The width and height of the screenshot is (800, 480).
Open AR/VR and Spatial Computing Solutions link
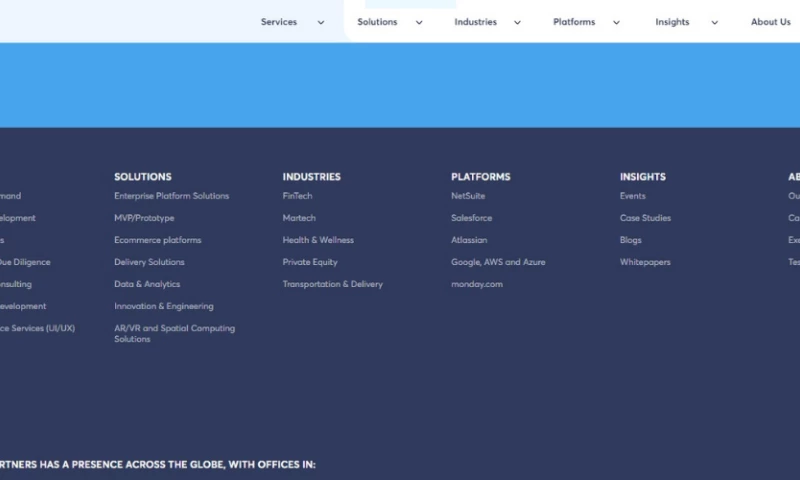pos(174,333)
